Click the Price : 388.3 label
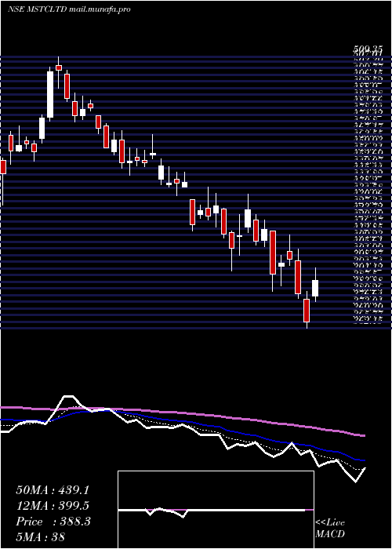 pos(53,522)
